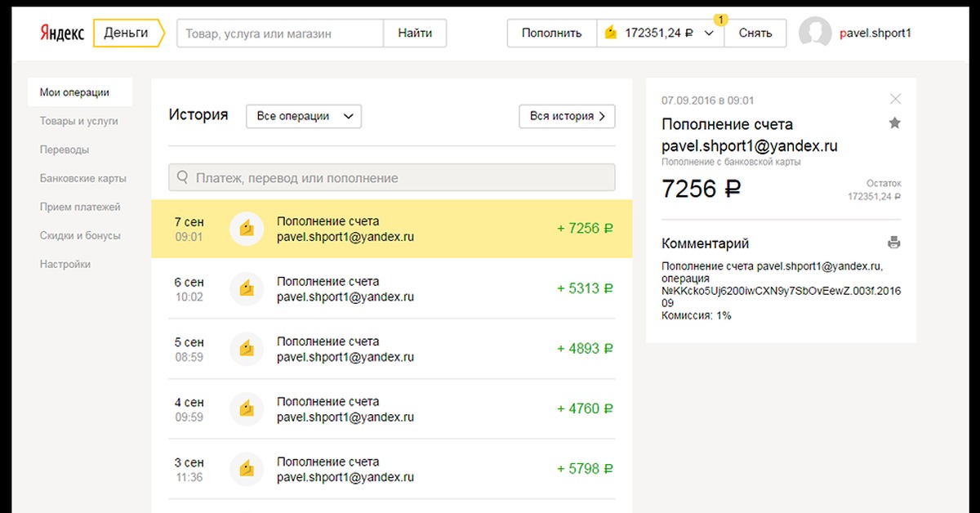Click the wallet icon of the 5 сен operation
The width and height of the screenshot is (980, 513).
(x=246, y=349)
